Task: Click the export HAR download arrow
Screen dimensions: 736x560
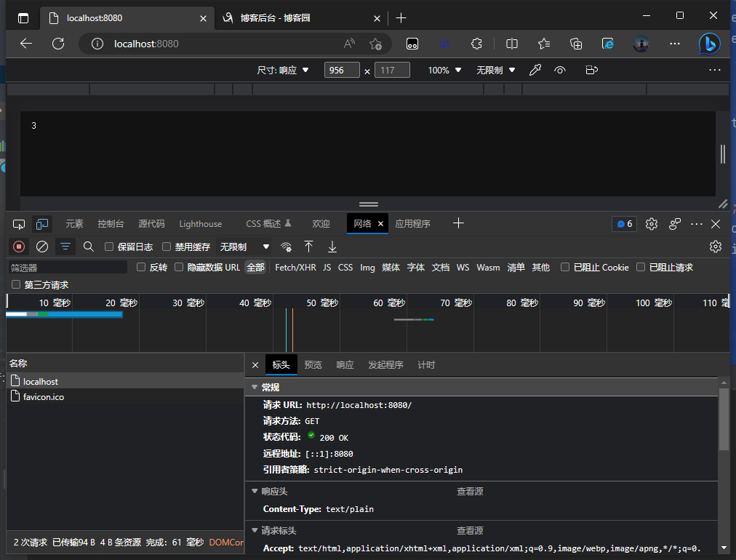Action: click(x=332, y=247)
